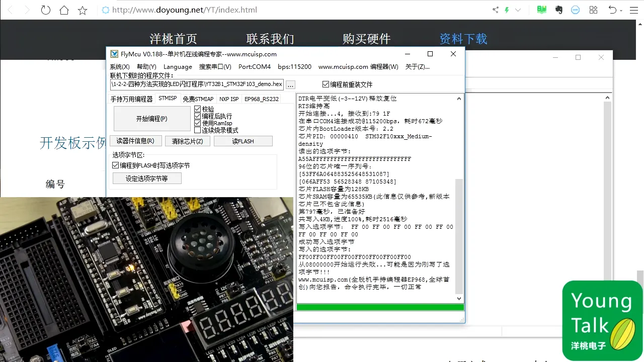Click the green progress bar below log
The image size is (644, 362).
[379, 306]
